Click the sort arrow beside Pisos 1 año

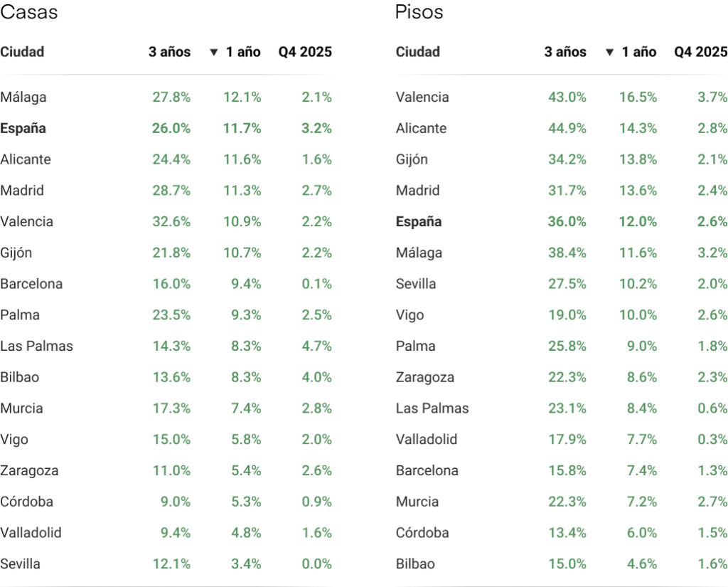(609, 52)
